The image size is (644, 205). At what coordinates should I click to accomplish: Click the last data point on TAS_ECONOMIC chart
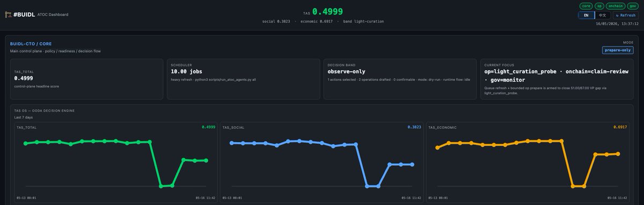click(x=618, y=153)
